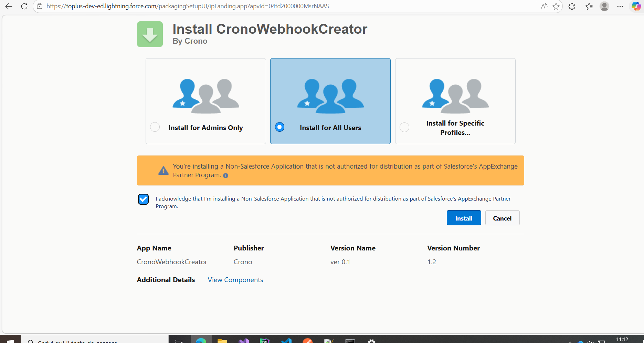The width and height of the screenshot is (644, 343).
Task: Click the orange warning banner text
Action: coord(345,171)
